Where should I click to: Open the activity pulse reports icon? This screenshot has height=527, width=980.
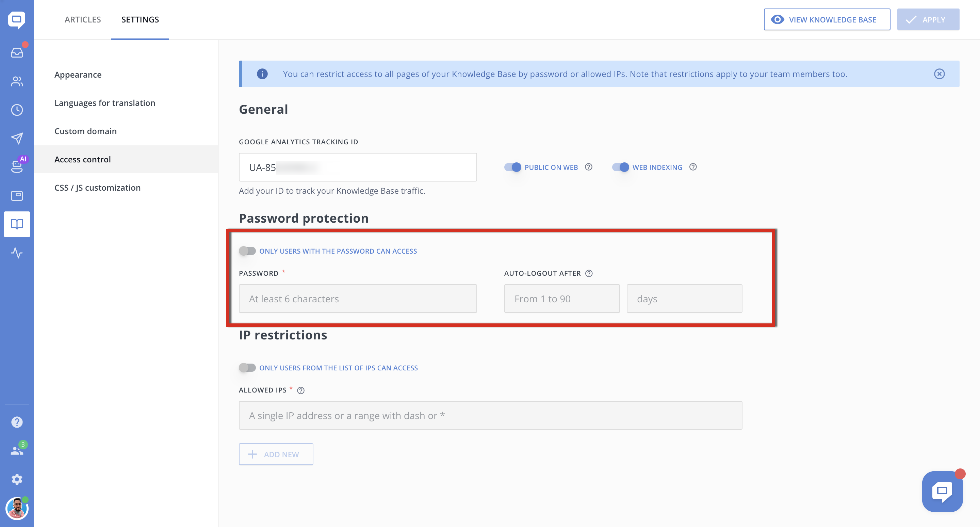coord(17,253)
